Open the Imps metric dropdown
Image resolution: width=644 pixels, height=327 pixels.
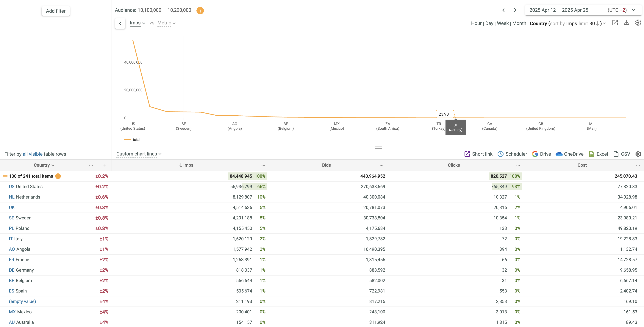137,23
